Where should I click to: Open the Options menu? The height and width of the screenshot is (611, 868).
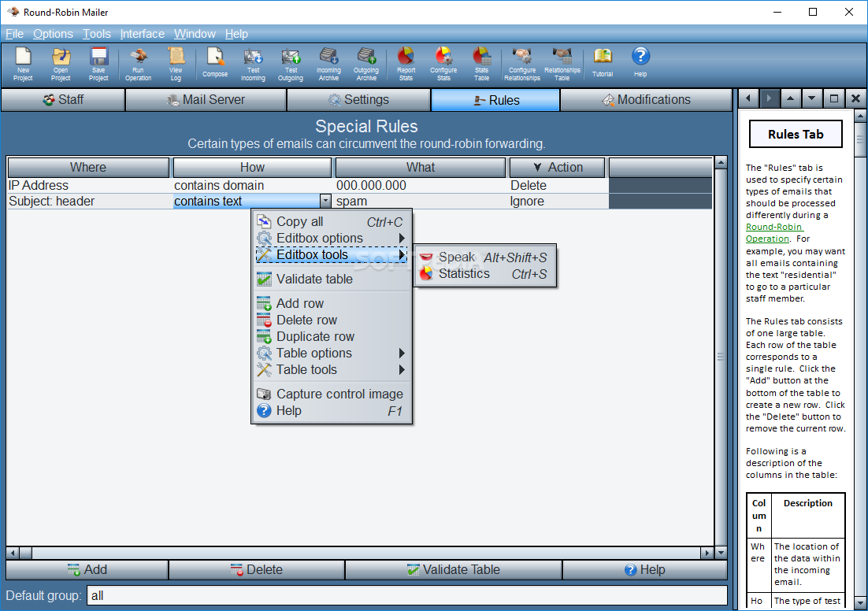pos(53,34)
